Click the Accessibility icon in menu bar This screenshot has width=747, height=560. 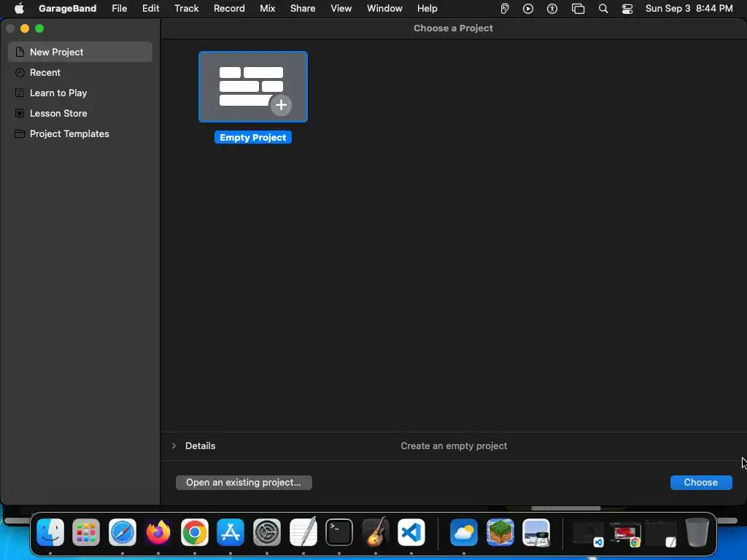click(552, 9)
